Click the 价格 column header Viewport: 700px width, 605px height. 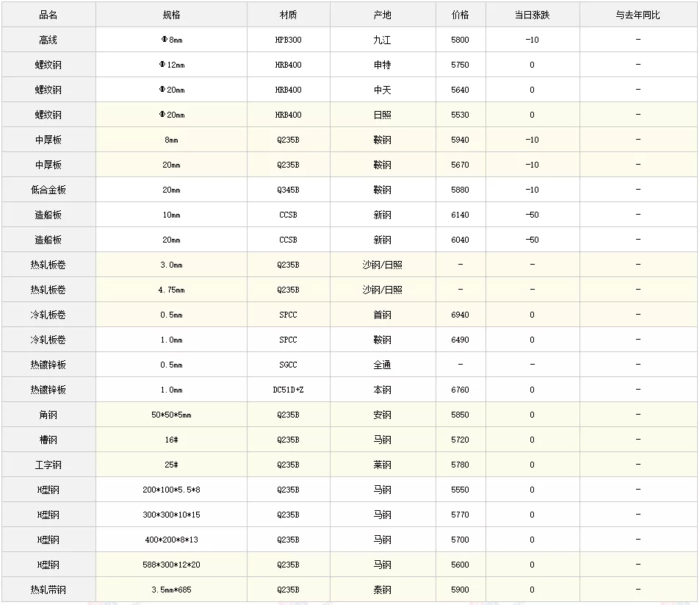point(461,15)
